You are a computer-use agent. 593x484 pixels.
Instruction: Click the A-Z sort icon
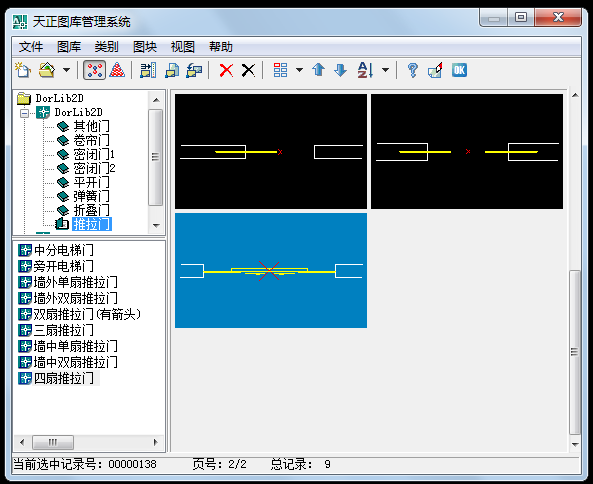pyautogui.click(x=365, y=70)
